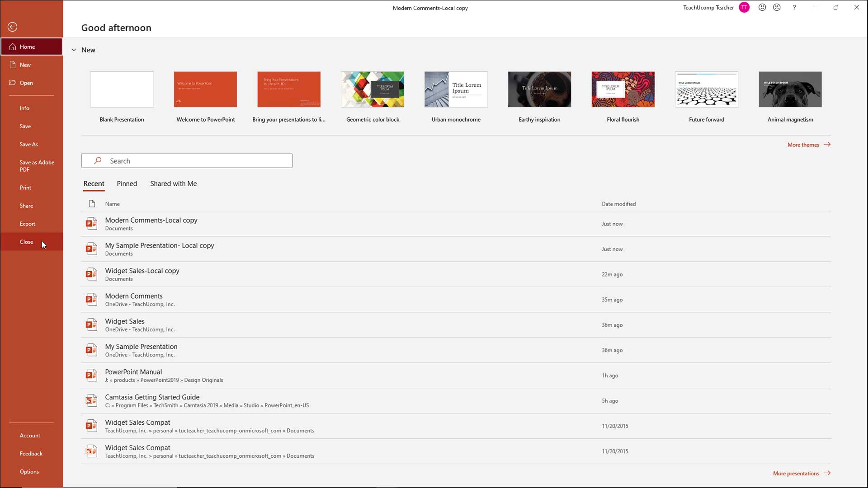This screenshot has width=868, height=488.
Task: Click the magnifier icon in the Search box
Action: click(98, 161)
